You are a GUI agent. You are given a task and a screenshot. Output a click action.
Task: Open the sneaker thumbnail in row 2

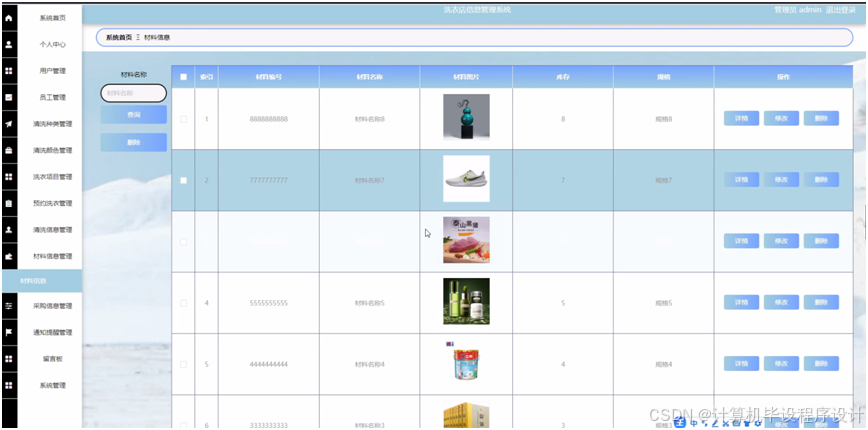click(x=466, y=178)
